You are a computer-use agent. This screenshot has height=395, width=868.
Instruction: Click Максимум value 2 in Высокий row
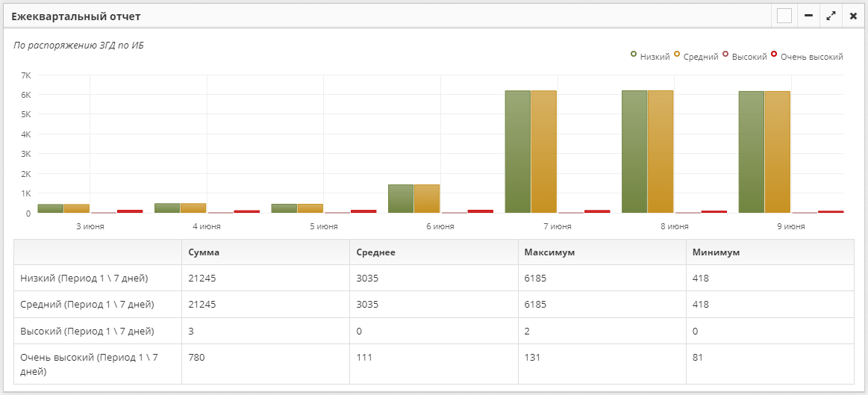point(527,332)
